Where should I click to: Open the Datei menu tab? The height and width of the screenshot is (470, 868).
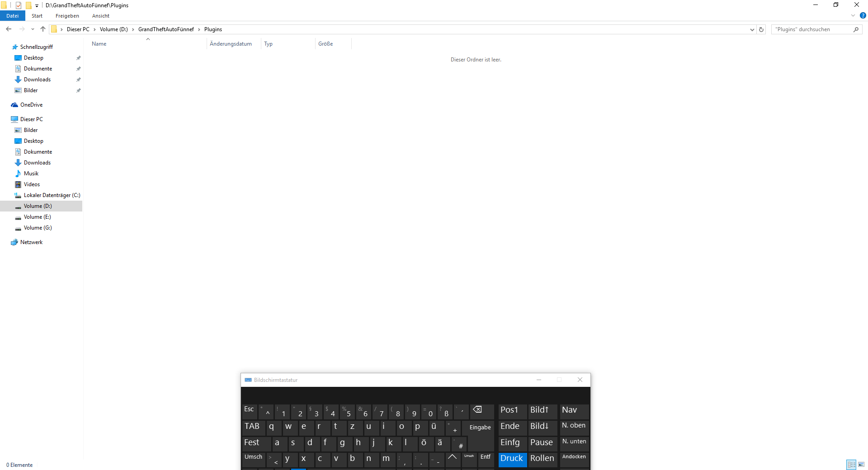(12, 16)
